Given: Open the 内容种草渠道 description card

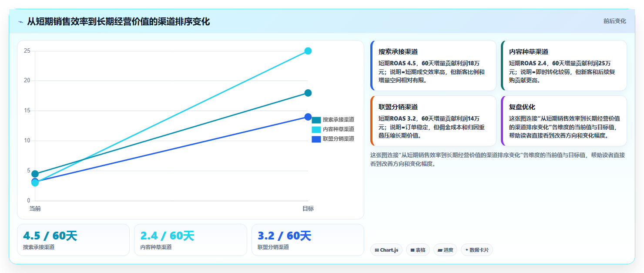Looking at the screenshot, I should pos(564,65).
